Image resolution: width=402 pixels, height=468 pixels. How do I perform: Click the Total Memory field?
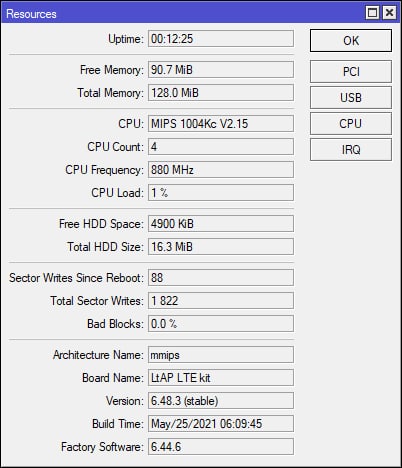point(221,93)
